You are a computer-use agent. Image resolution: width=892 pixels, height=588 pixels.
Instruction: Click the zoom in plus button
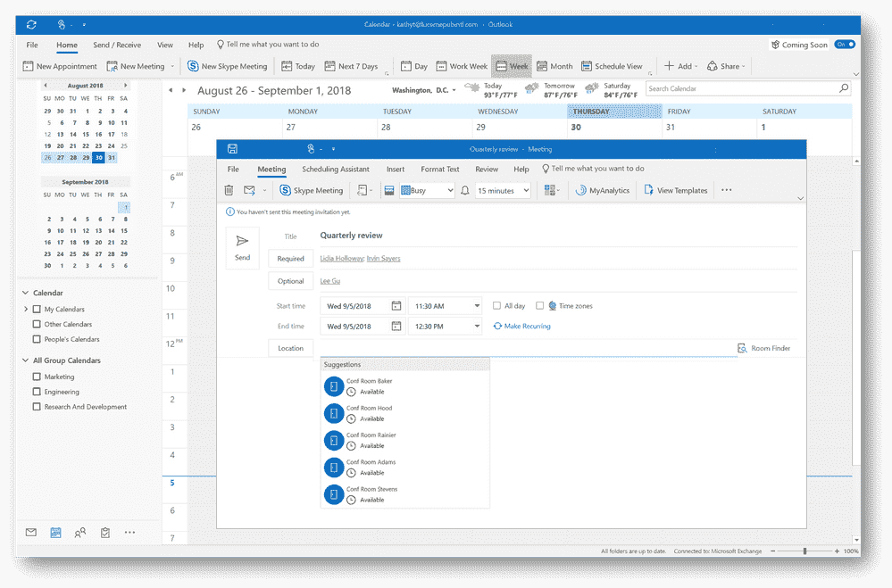(837, 551)
